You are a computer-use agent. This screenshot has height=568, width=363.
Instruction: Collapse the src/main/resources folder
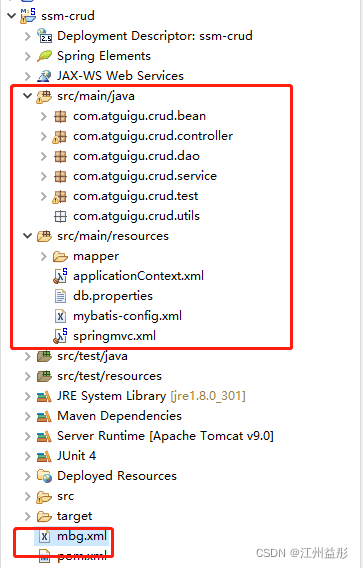click(28, 236)
